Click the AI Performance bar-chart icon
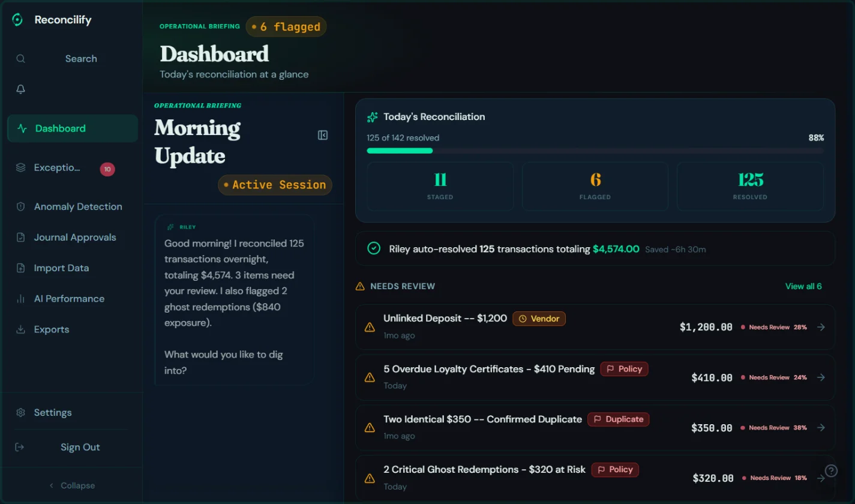 pyautogui.click(x=20, y=298)
